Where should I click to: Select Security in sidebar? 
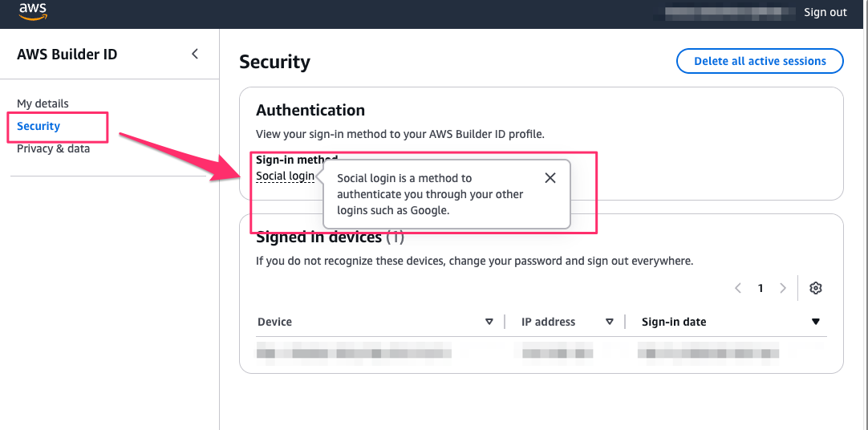click(x=39, y=126)
